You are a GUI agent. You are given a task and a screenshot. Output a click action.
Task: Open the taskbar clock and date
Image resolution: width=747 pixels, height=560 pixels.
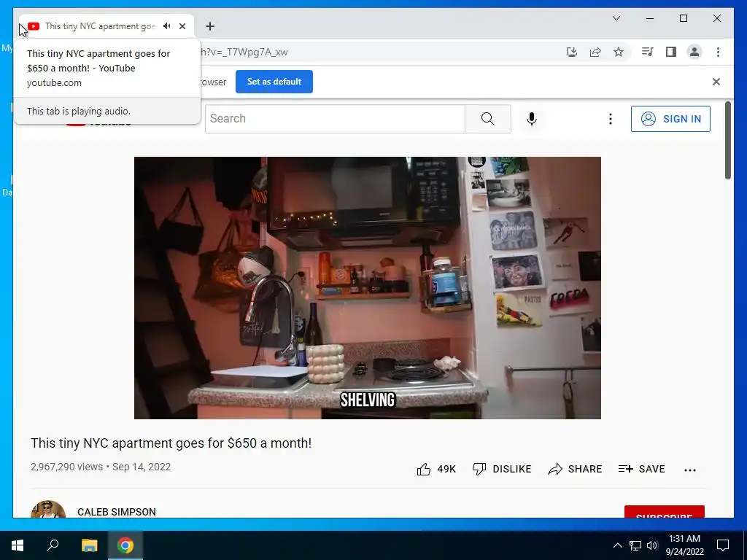tap(684, 545)
